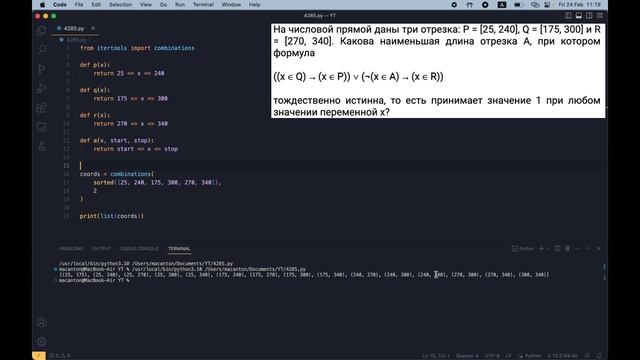The width and height of the screenshot is (640, 360).
Task: Open the Apple menu
Action: point(42,4)
